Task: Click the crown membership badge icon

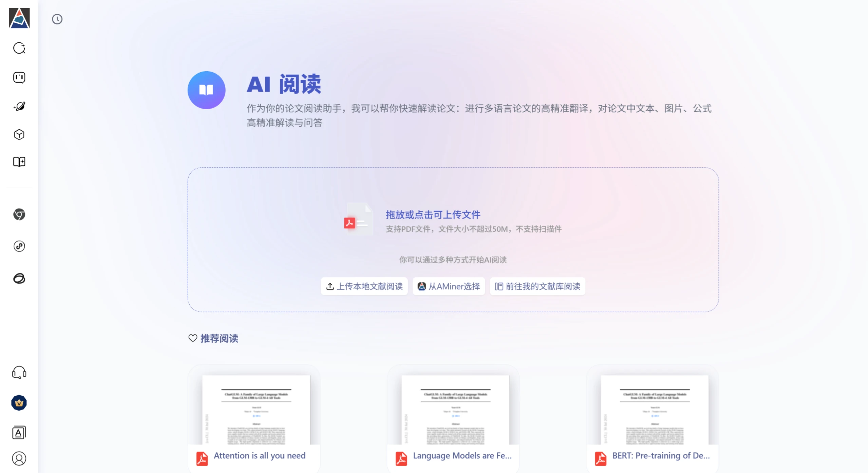Action: (19, 403)
